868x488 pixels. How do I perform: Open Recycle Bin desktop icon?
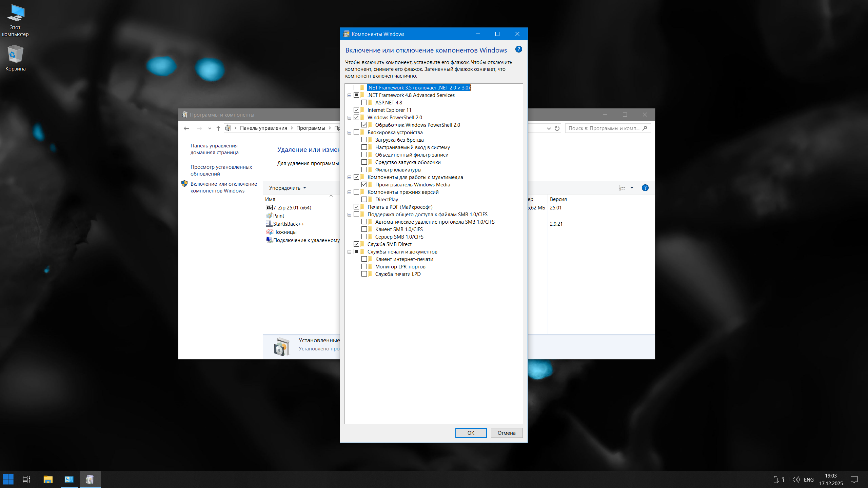15,55
